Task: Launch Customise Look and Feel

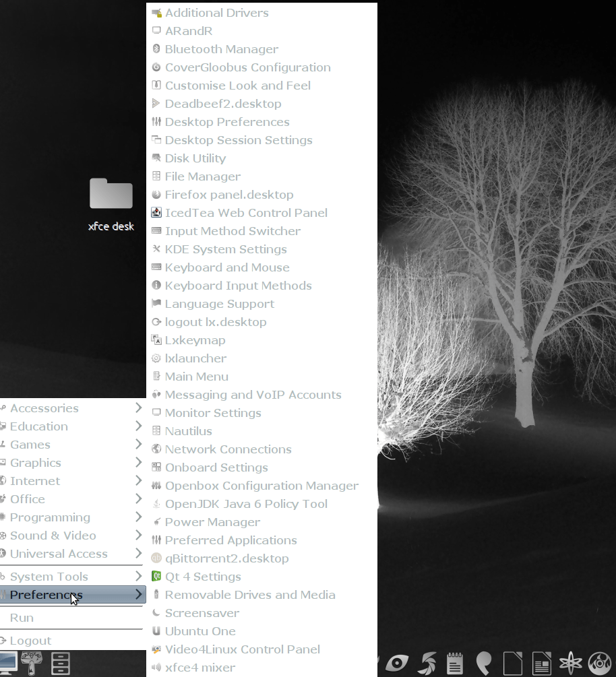Action: pos(261,86)
